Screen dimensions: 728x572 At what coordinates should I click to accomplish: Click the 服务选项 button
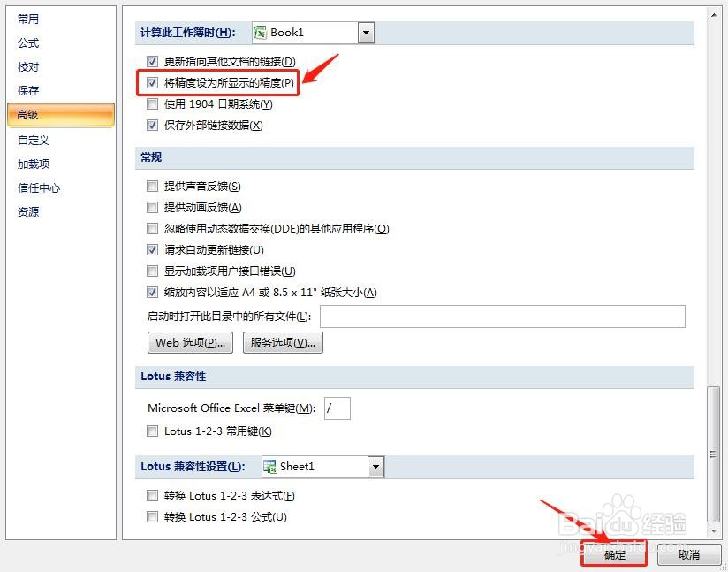tap(283, 343)
